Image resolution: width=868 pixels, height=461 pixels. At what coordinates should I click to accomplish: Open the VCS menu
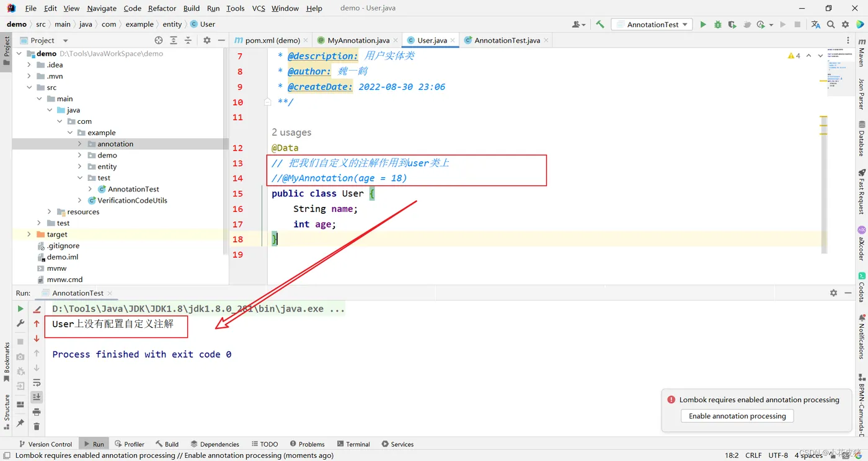pyautogui.click(x=259, y=8)
